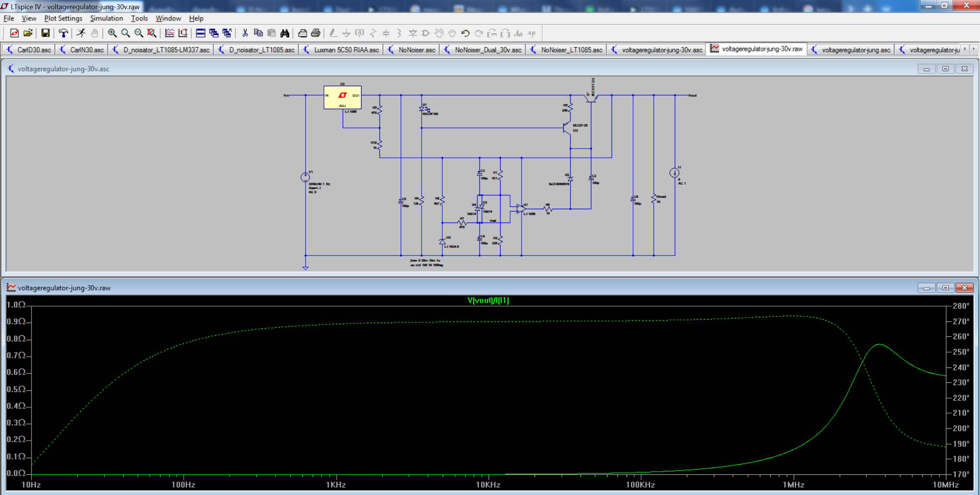Open the Window menu

[168, 18]
